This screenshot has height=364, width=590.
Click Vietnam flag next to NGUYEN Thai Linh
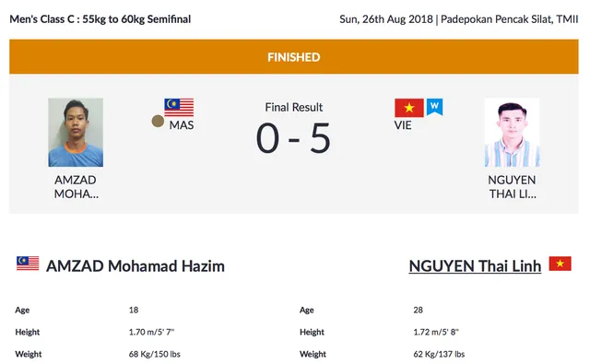click(x=560, y=264)
